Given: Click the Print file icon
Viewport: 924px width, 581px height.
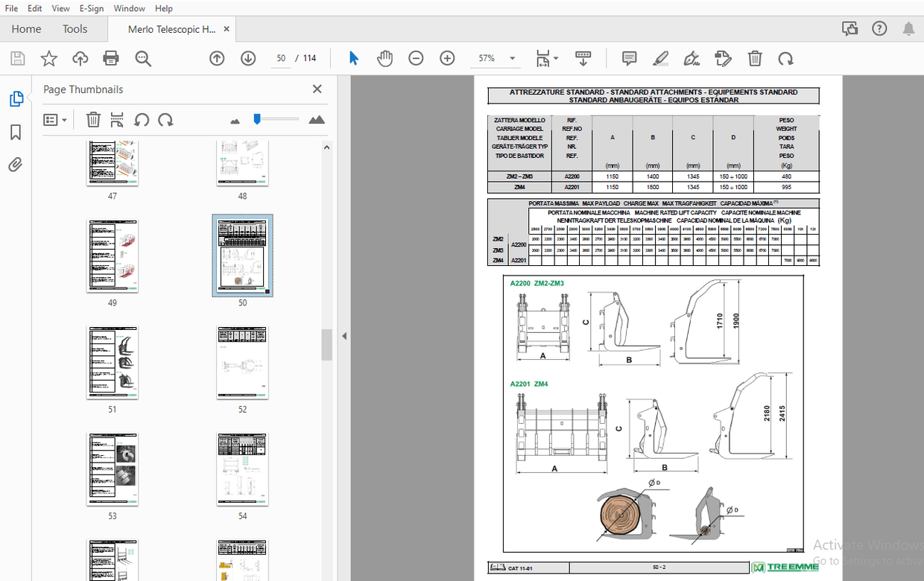Looking at the screenshot, I should (111, 58).
